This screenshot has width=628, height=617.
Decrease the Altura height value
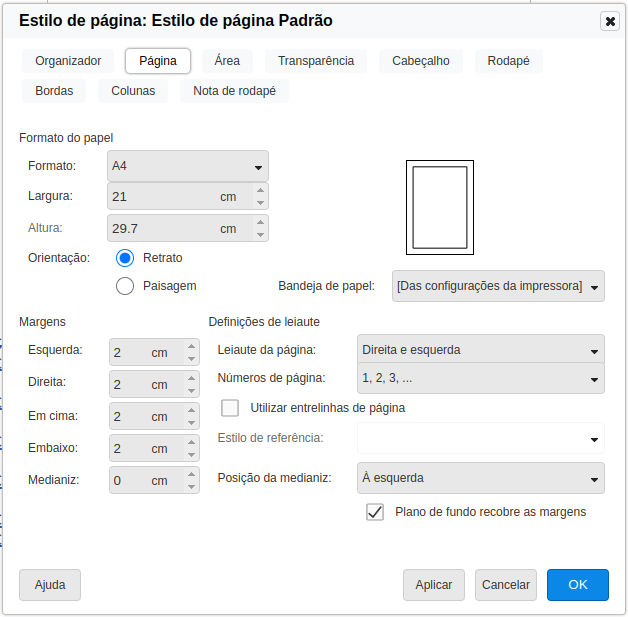(x=260, y=235)
